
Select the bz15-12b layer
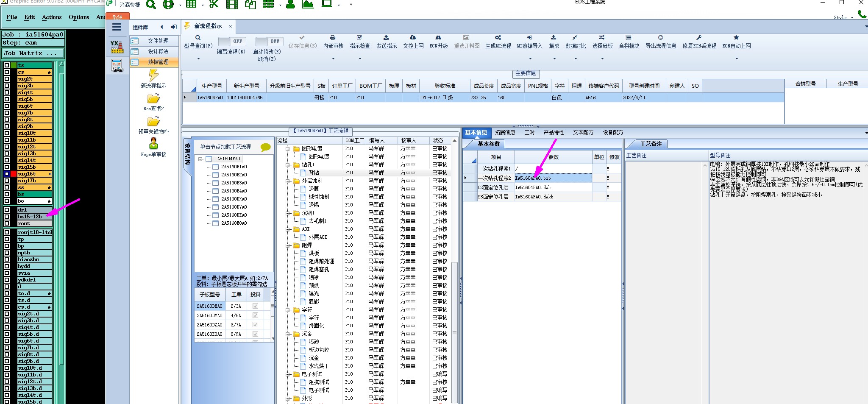click(34, 217)
